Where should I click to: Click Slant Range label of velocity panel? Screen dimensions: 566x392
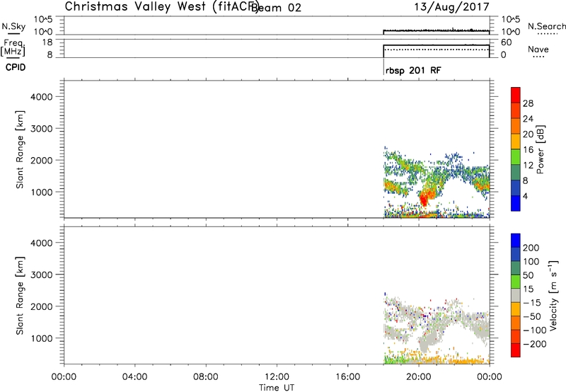coord(20,296)
